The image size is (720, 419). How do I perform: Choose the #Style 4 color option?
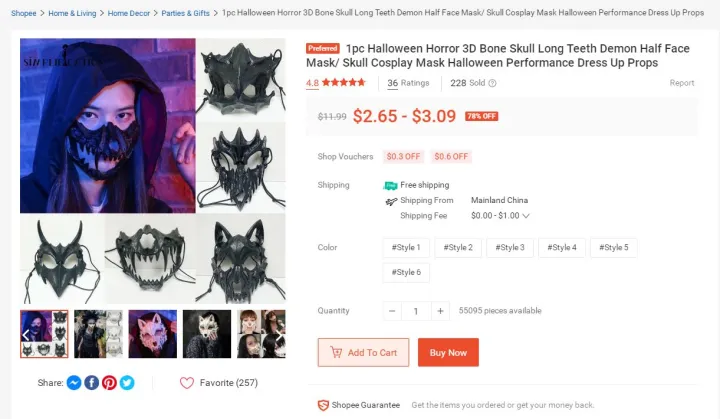pyautogui.click(x=562, y=248)
